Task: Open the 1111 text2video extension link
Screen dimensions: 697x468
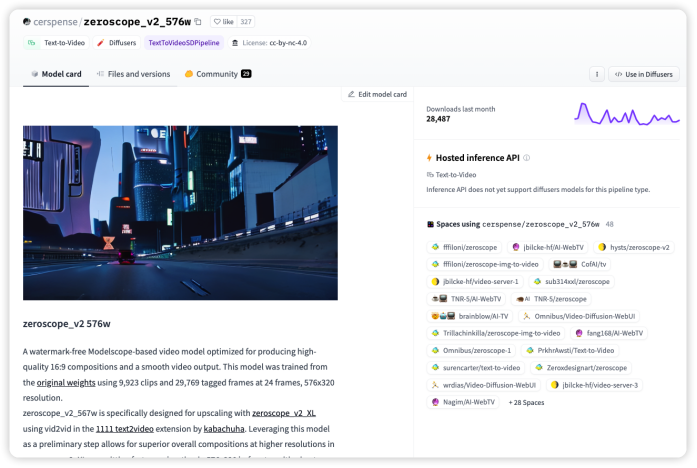Action: pos(125,428)
